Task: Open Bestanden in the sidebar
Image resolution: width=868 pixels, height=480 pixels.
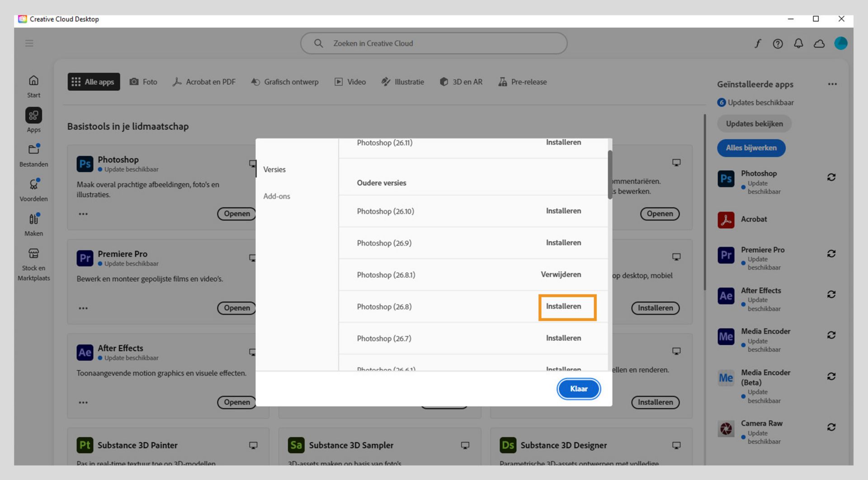Action: (x=33, y=156)
